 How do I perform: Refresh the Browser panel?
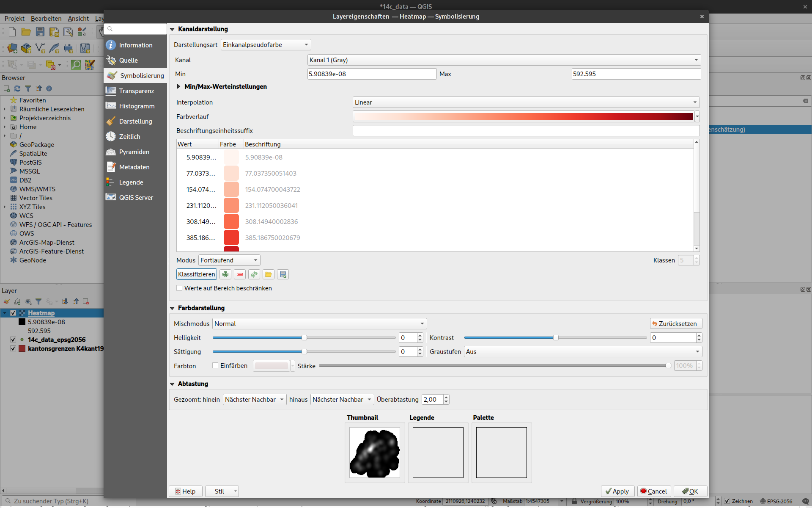pos(17,88)
